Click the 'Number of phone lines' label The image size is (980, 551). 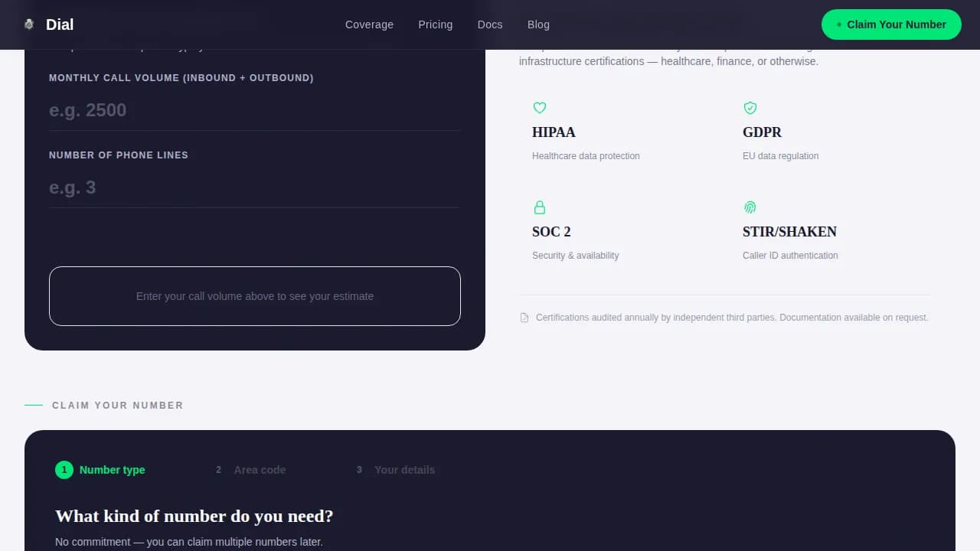coord(119,155)
